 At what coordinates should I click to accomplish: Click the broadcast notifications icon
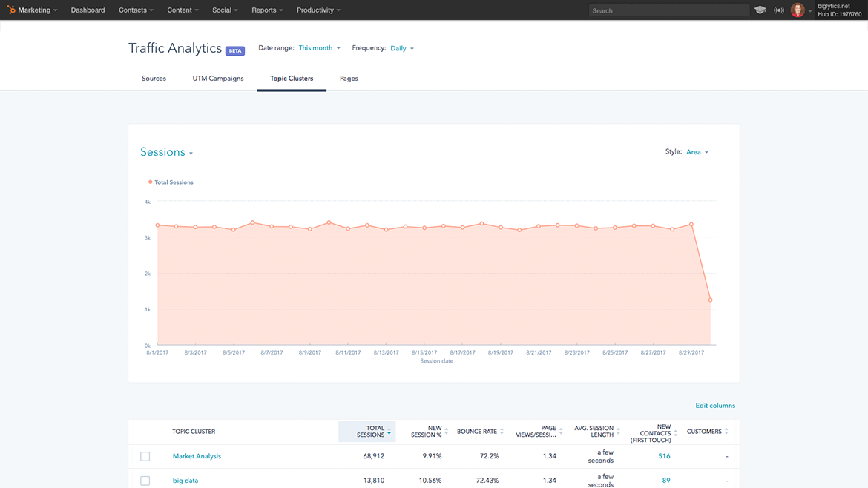(x=778, y=10)
